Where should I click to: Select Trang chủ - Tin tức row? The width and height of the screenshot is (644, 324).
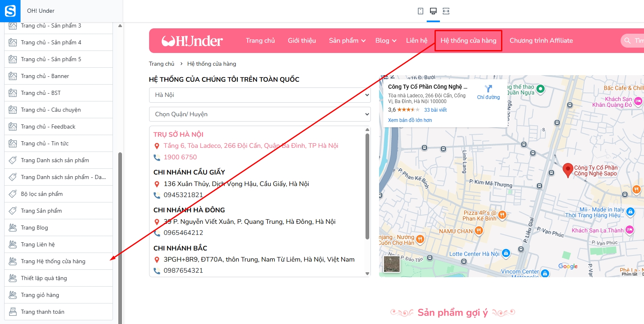(59, 143)
